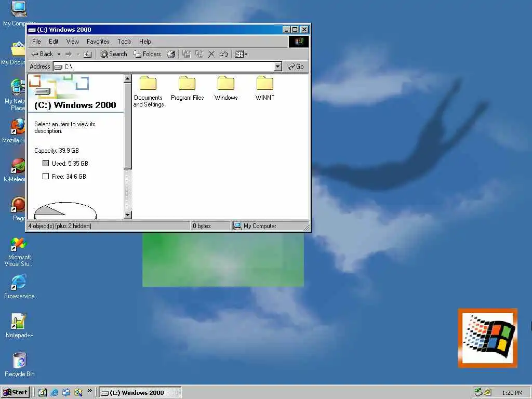
Task: Open the Edit menu
Action: coord(54,42)
